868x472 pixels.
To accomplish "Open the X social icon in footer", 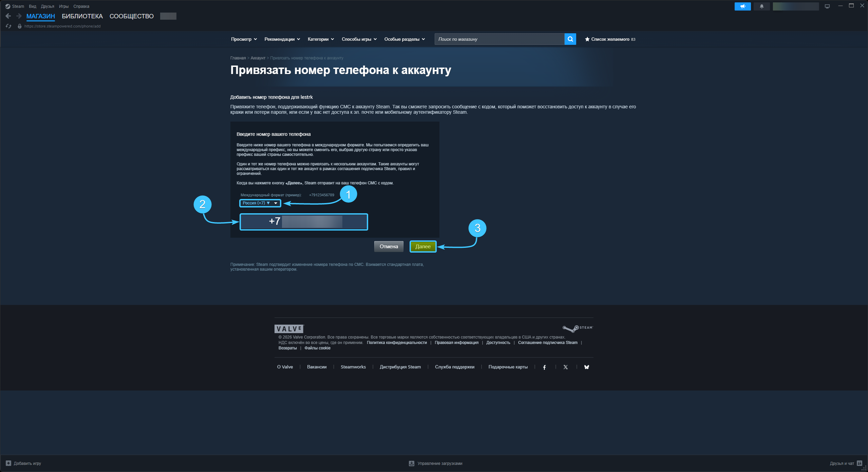I will 565,367.
